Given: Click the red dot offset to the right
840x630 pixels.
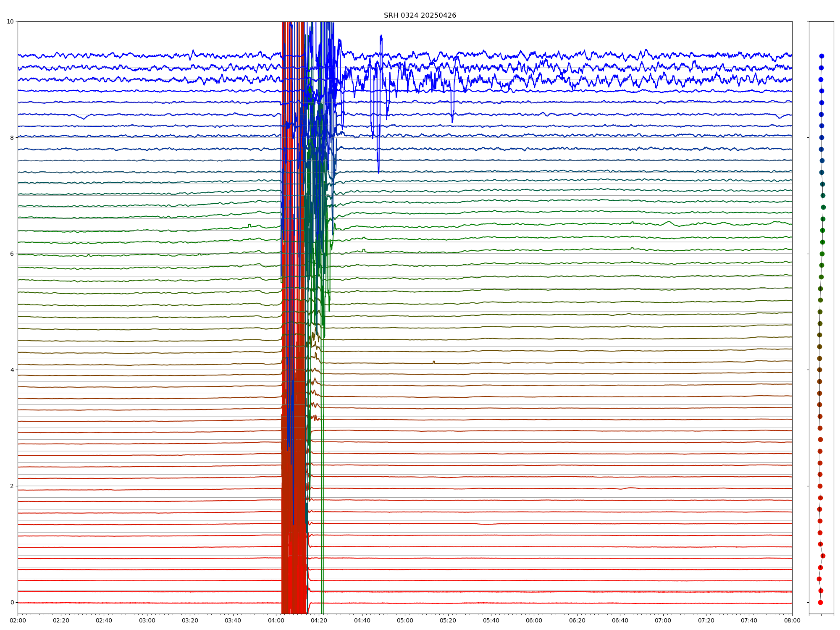Looking at the screenshot, I should [823, 556].
